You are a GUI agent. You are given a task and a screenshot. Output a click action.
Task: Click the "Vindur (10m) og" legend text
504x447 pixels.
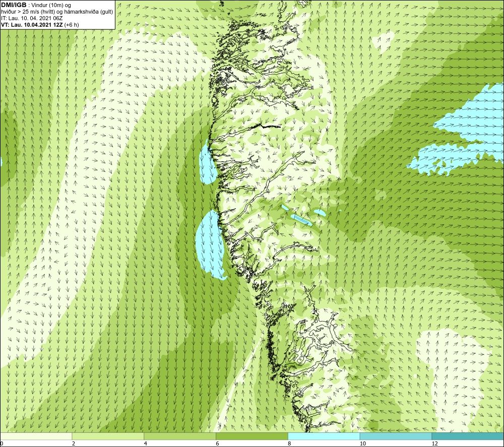click(51, 6)
